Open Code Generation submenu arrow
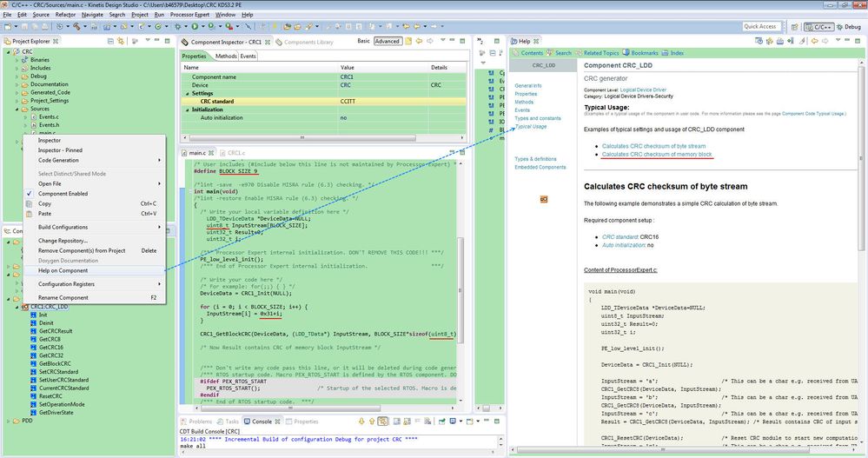 click(159, 160)
